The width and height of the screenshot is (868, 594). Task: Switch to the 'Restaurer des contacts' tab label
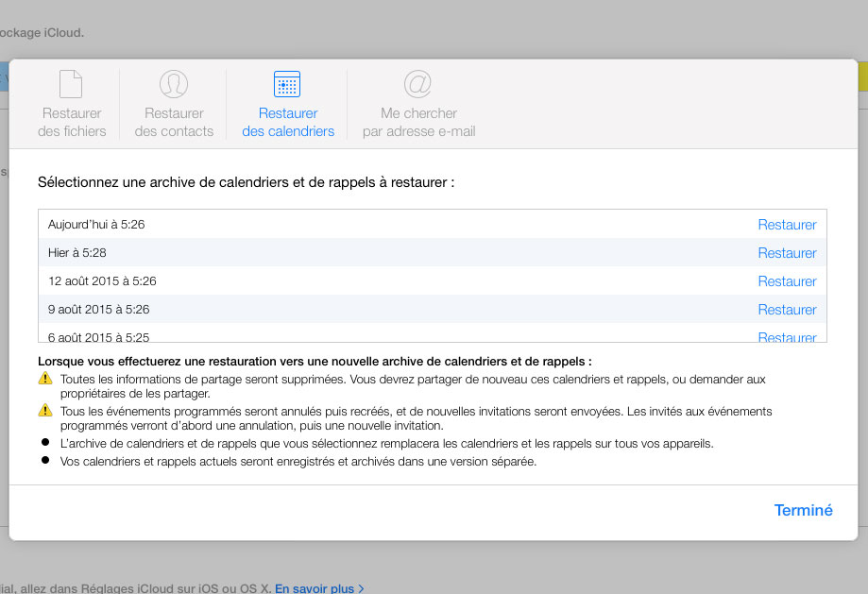coord(174,123)
